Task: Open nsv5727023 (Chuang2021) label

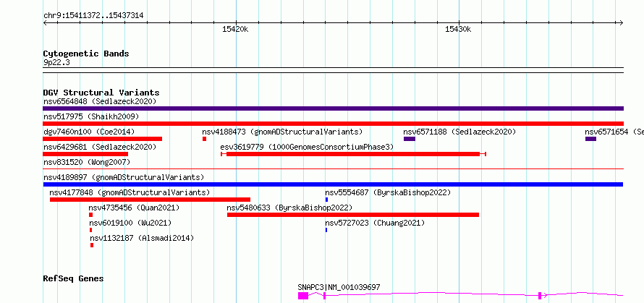Action: click(x=375, y=223)
